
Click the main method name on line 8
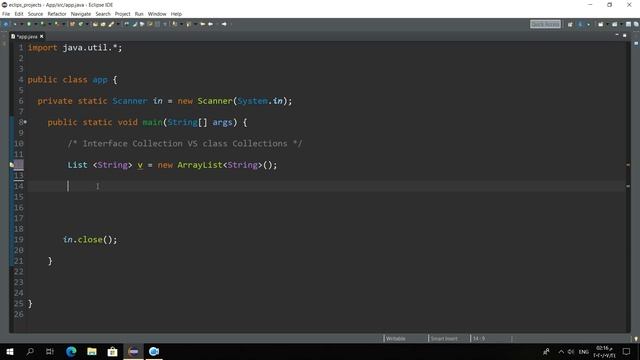click(x=152, y=122)
